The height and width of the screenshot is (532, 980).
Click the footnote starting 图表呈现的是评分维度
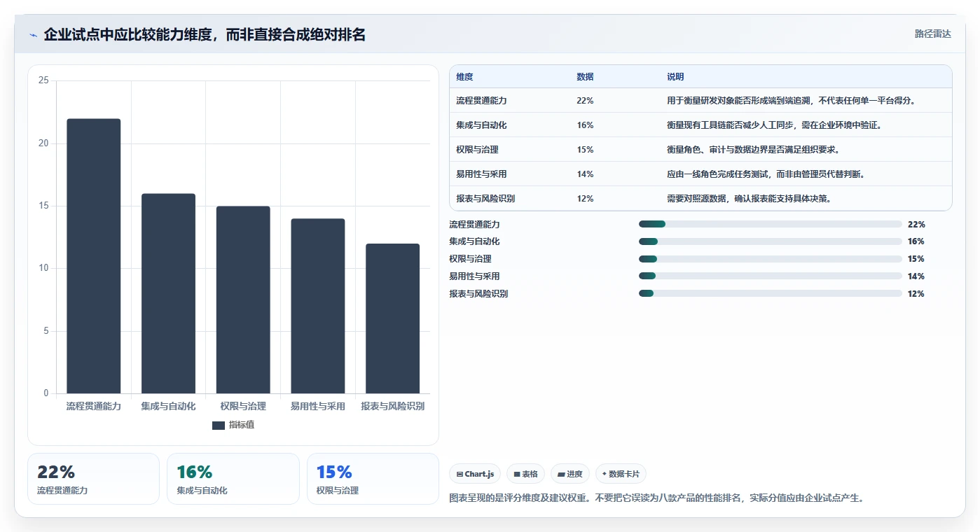pyautogui.click(x=657, y=498)
